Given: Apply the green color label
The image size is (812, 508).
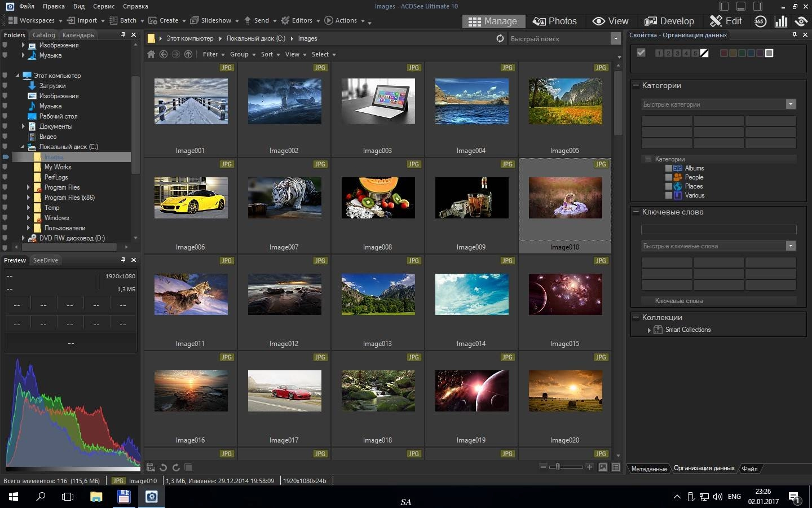Looking at the screenshot, I should (x=742, y=53).
